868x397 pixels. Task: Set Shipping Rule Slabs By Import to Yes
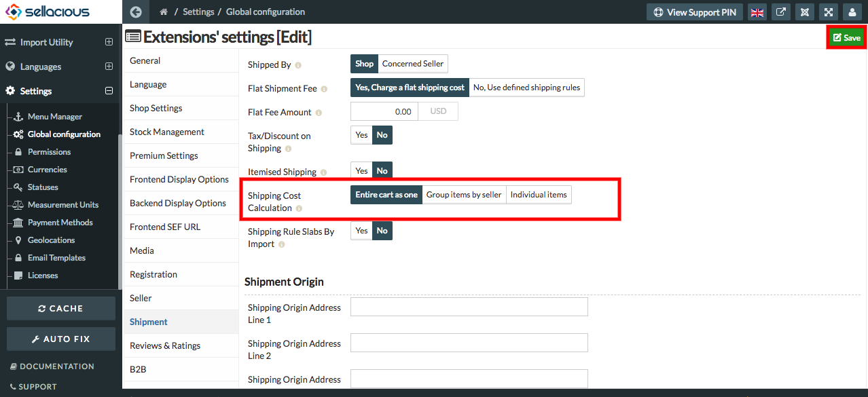point(361,231)
